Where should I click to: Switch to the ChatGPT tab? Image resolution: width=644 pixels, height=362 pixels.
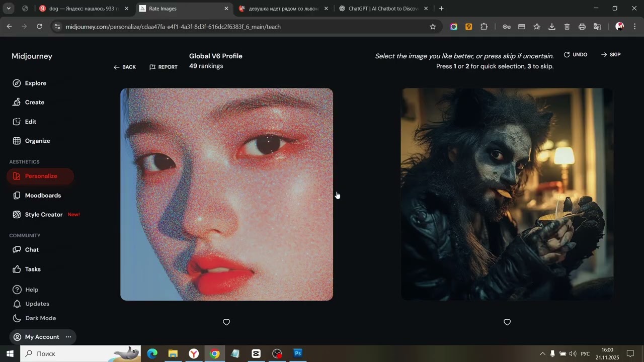point(383,9)
